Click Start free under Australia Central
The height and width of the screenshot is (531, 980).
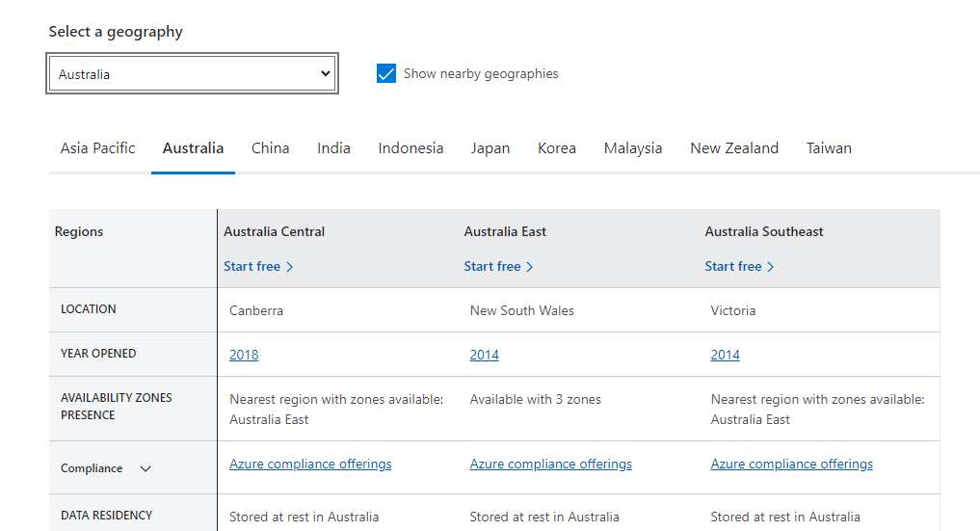click(258, 267)
